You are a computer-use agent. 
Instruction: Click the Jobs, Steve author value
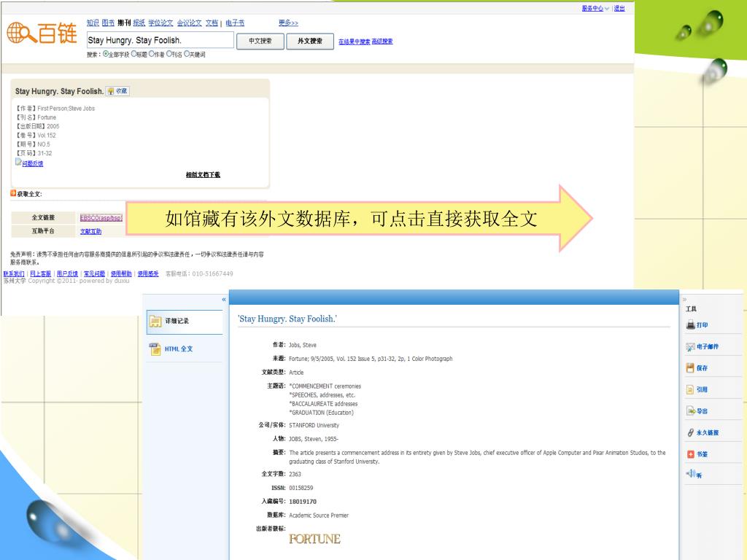click(303, 345)
